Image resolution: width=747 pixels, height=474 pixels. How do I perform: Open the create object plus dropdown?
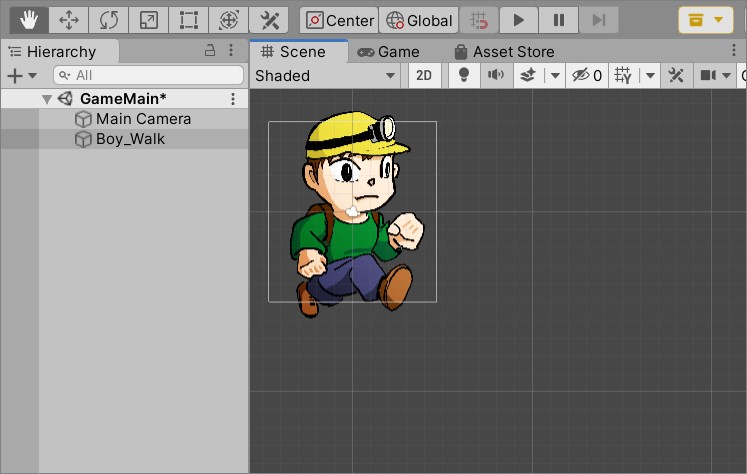coord(22,76)
